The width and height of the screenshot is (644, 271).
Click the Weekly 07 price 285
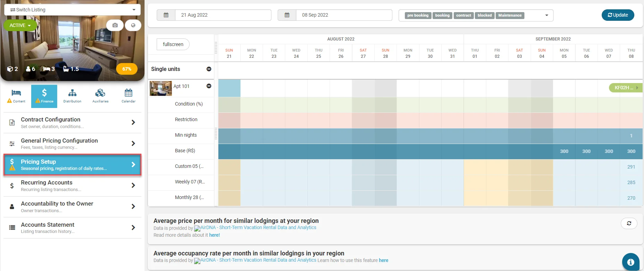(x=631, y=182)
